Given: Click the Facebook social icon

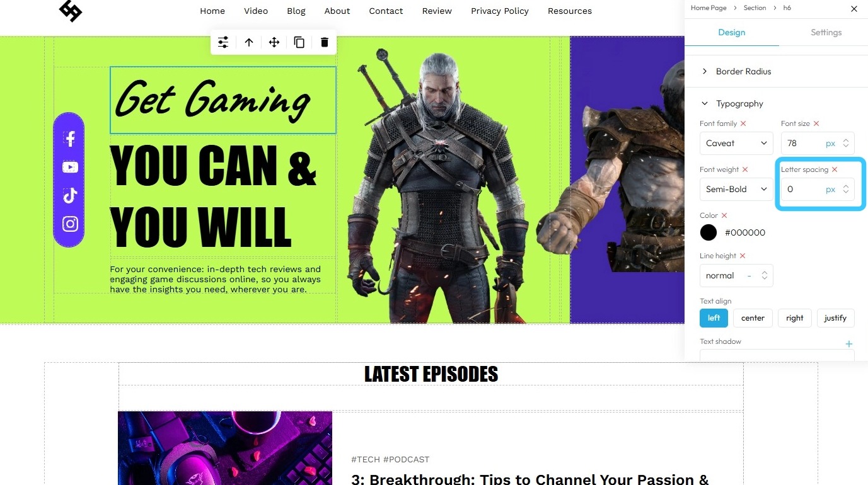Looking at the screenshot, I should (x=70, y=139).
